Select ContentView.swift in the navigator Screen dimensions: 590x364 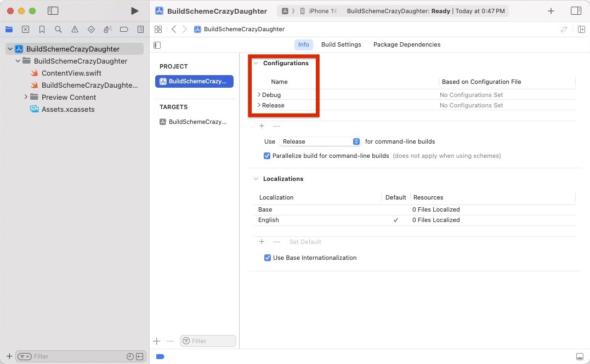tap(71, 73)
